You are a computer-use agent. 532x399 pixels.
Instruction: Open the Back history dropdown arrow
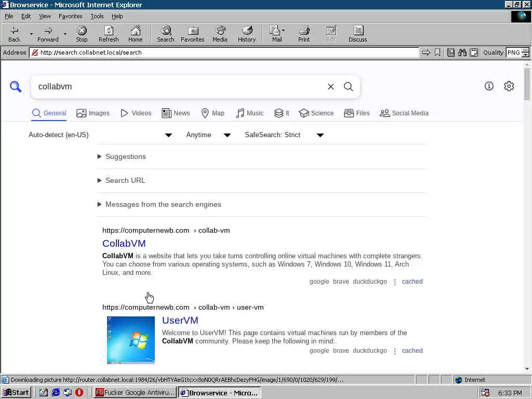tap(31, 34)
